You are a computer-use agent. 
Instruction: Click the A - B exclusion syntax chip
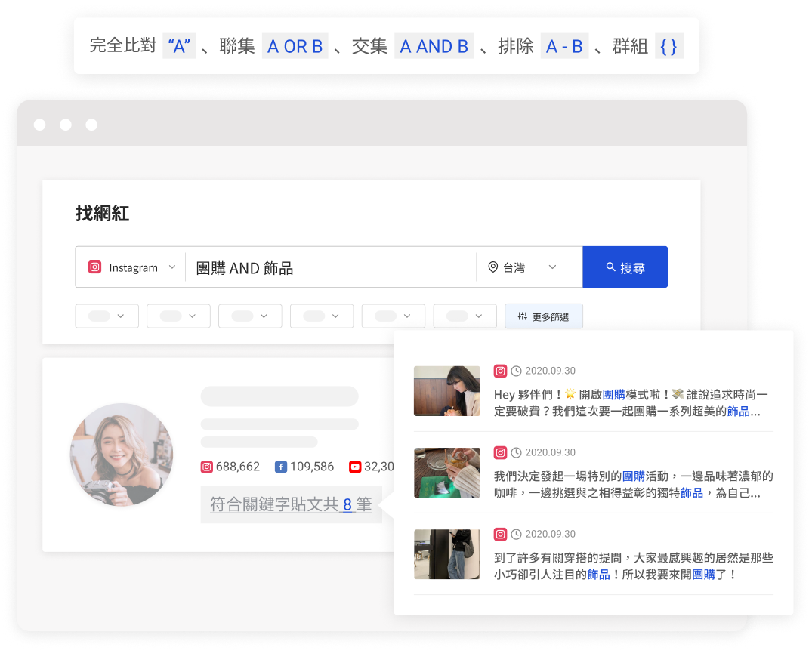click(564, 46)
